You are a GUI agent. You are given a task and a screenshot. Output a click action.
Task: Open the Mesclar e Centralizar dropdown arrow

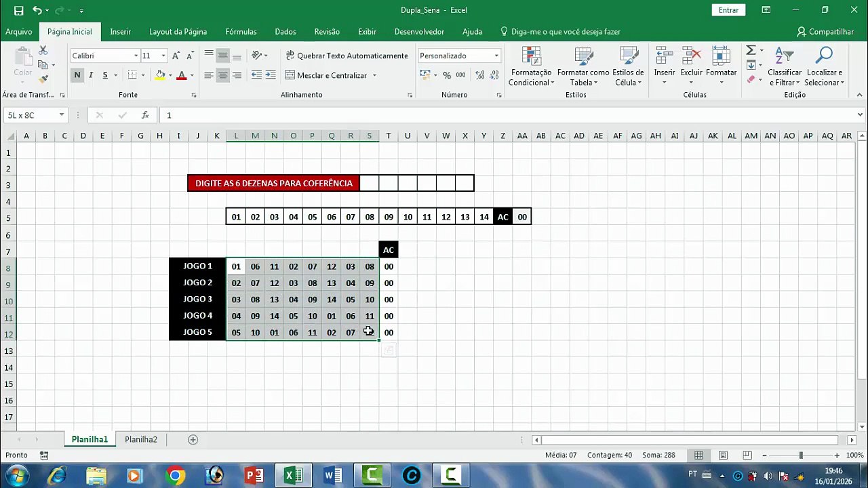[x=374, y=75]
